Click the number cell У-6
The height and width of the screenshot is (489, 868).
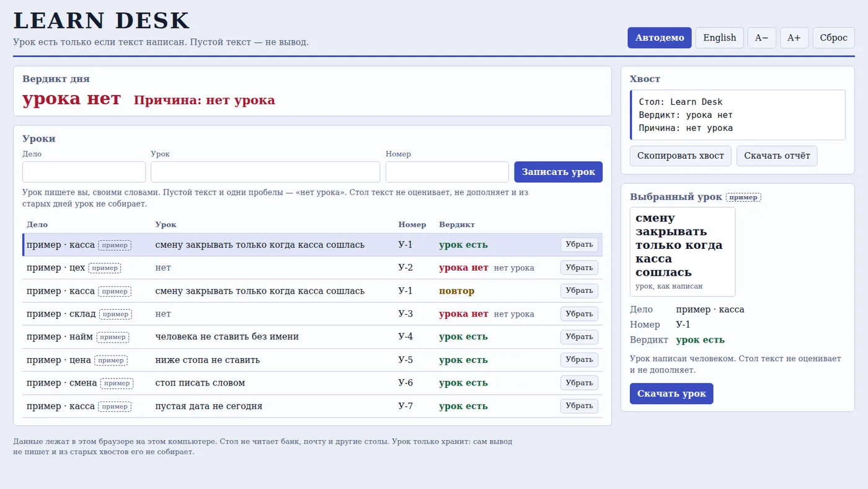pyautogui.click(x=405, y=383)
